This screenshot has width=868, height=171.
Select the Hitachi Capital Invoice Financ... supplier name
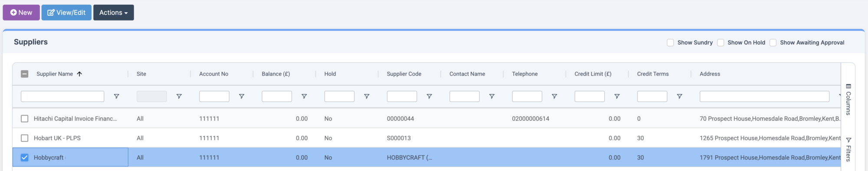[75, 118]
